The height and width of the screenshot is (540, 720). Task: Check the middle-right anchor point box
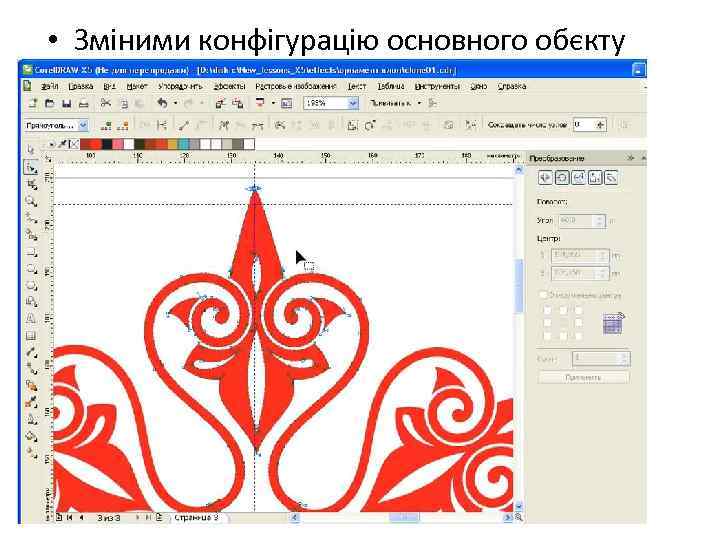pyautogui.click(x=578, y=323)
